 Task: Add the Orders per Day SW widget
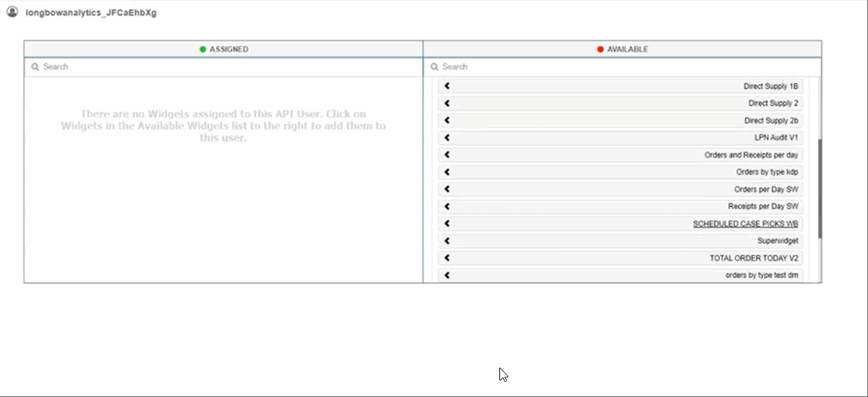click(620, 189)
